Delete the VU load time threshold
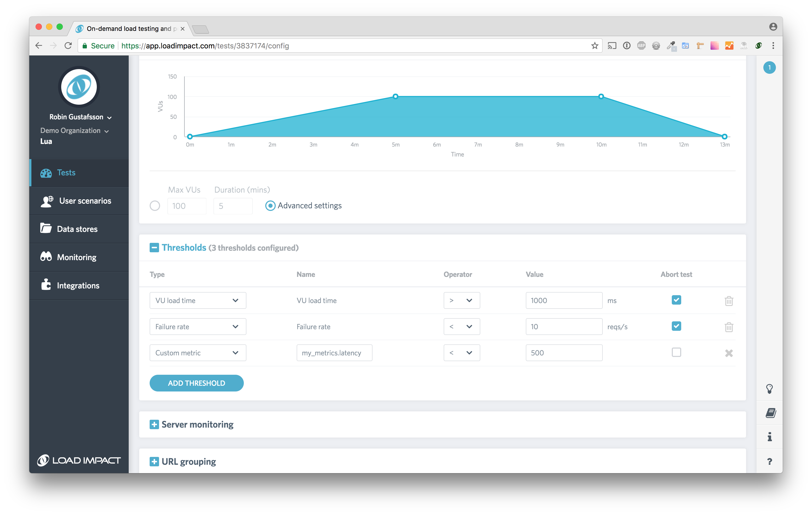This screenshot has height=515, width=812. (x=729, y=300)
